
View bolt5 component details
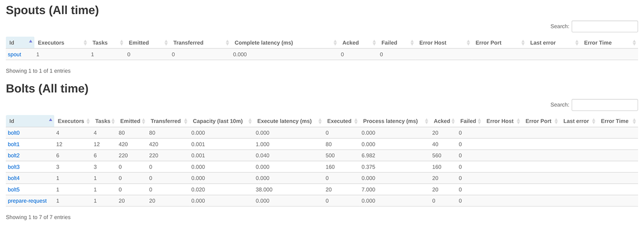[x=14, y=190]
